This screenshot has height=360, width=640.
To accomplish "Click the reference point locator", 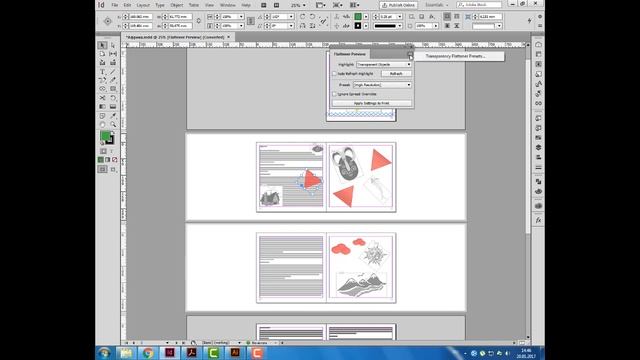I will point(108,21).
